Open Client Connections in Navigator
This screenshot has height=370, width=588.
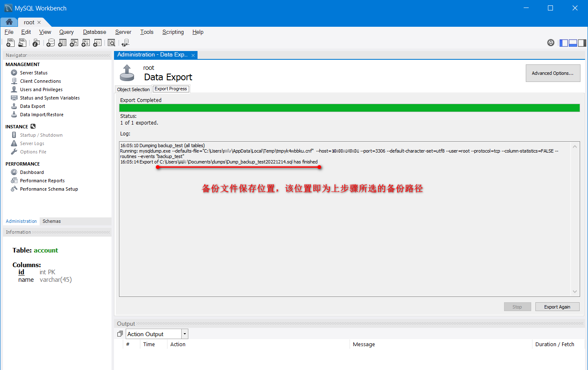tap(40, 81)
